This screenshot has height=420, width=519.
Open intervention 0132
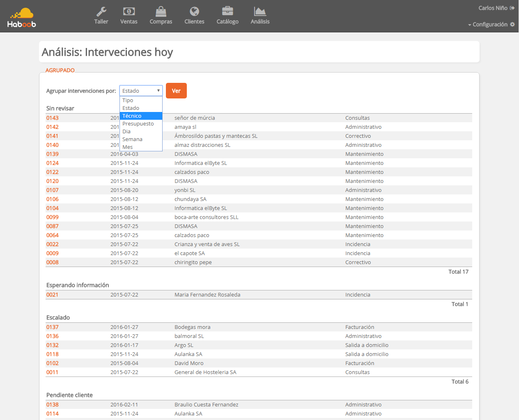click(x=53, y=345)
